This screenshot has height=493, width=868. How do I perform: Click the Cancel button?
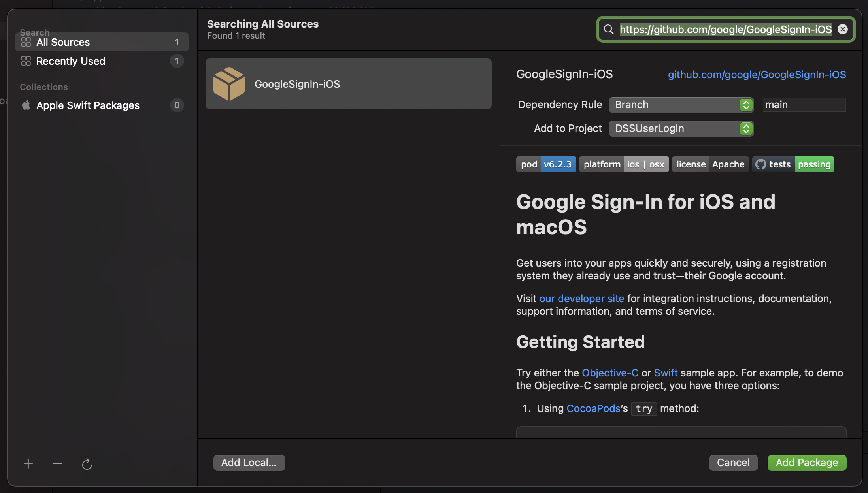(x=733, y=463)
